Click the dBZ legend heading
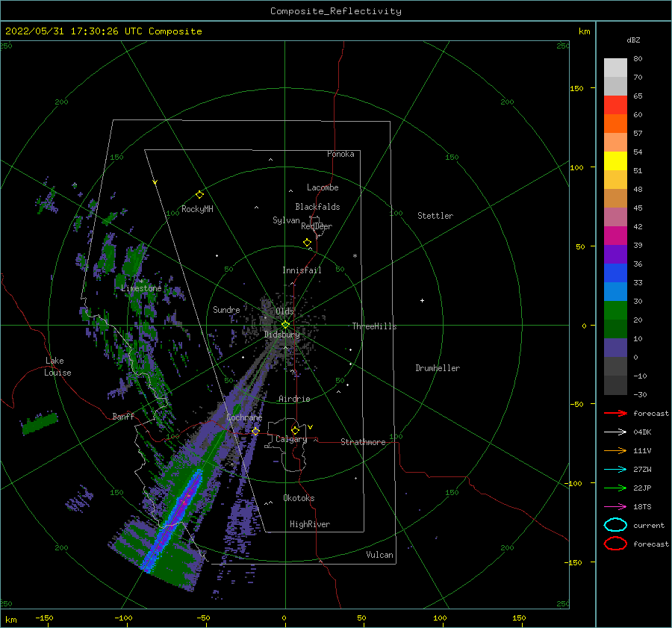The height and width of the screenshot is (628, 672). (633, 40)
